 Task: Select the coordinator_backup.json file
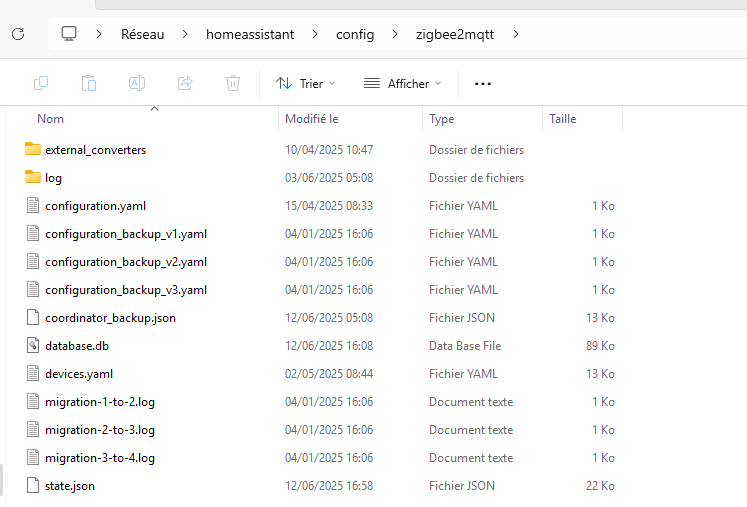[111, 318]
